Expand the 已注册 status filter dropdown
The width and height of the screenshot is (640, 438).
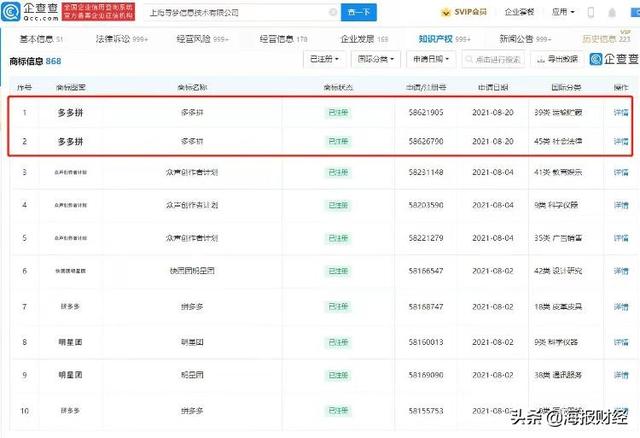pyautogui.click(x=324, y=59)
